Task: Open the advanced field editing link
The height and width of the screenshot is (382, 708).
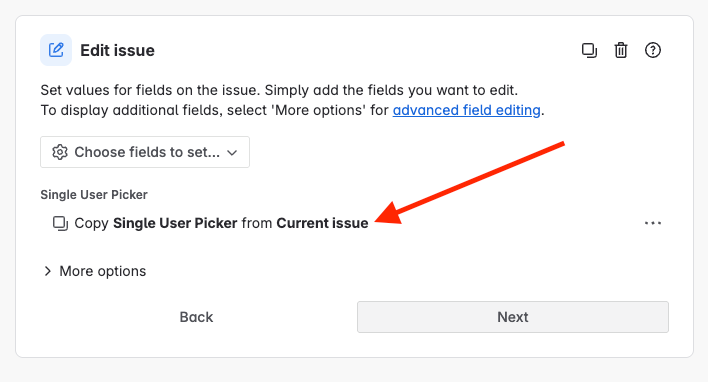Action: [x=466, y=110]
